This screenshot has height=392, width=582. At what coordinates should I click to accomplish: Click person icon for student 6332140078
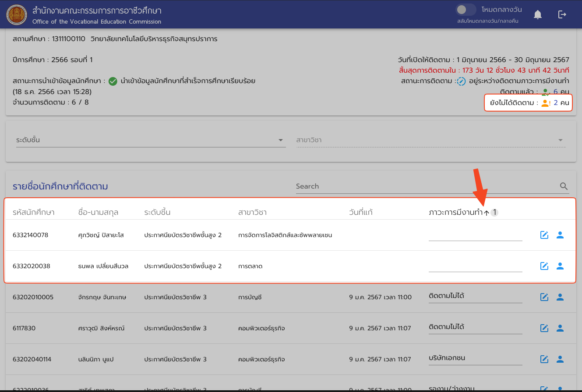pyautogui.click(x=560, y=235)
